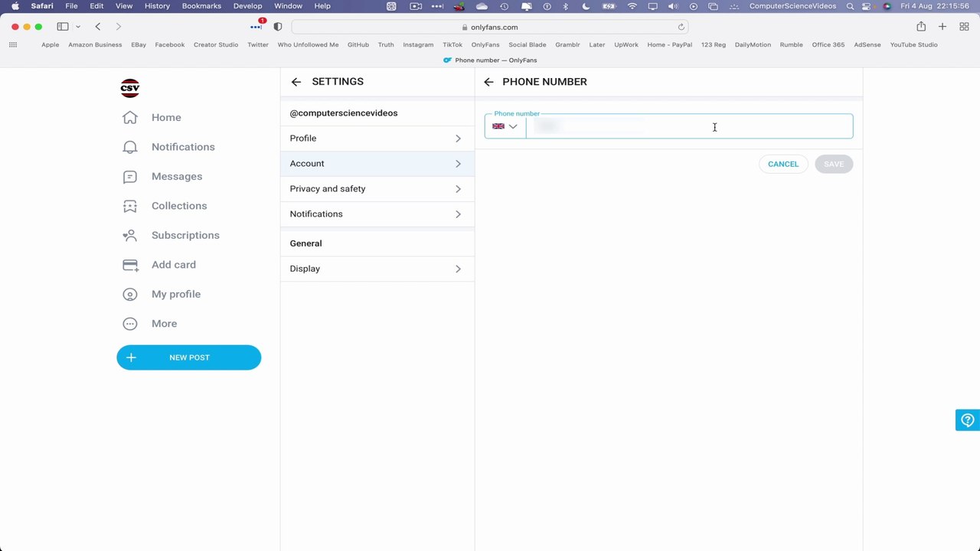Open Subscriptions icon in the sidebar
Viewport: 980px width, 551px height.
[130, 236]
